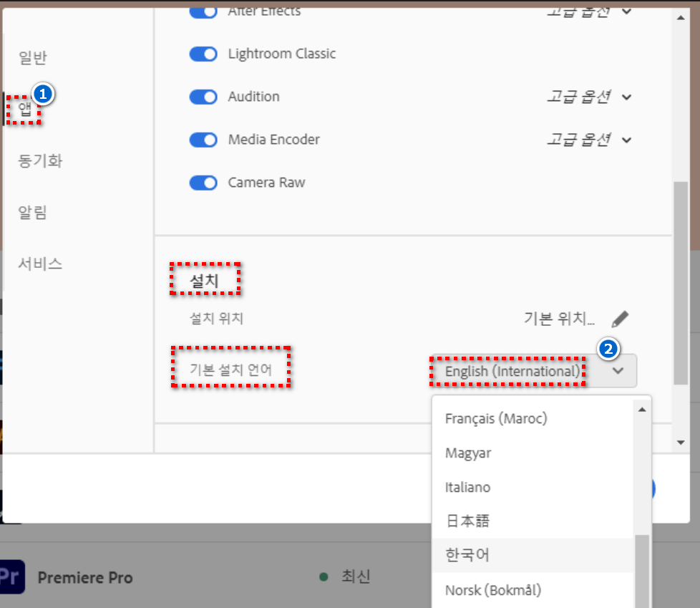Image resolution: width=700 pixels, height=608 pixels.
Task: Open the 일반 settings tab
Action: pos(33,58)
